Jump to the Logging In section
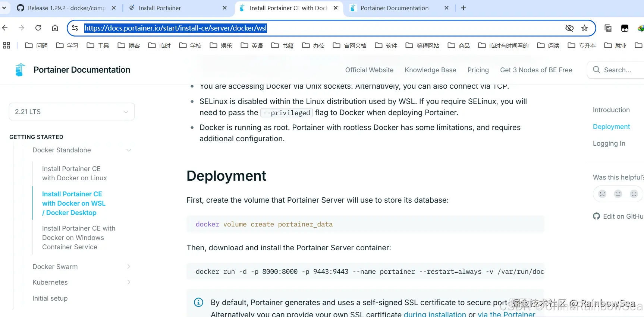 click(x=609, y=143)
